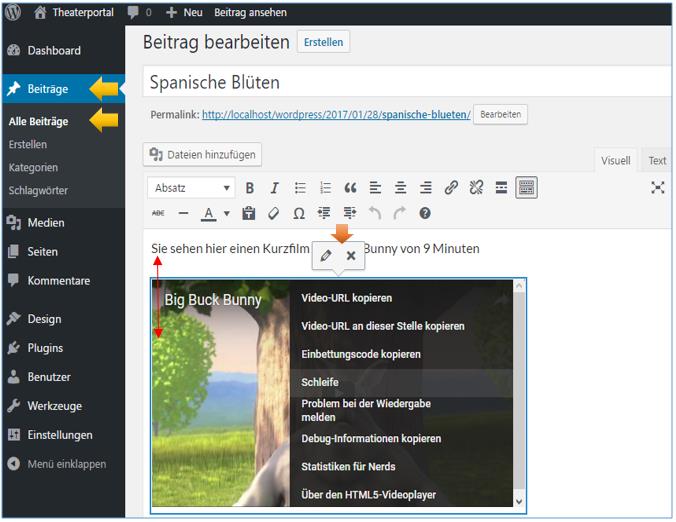The height and width of the screenshot is (522, 676).
Task: Expand the text color dropdown arrow
Action: 227,214
